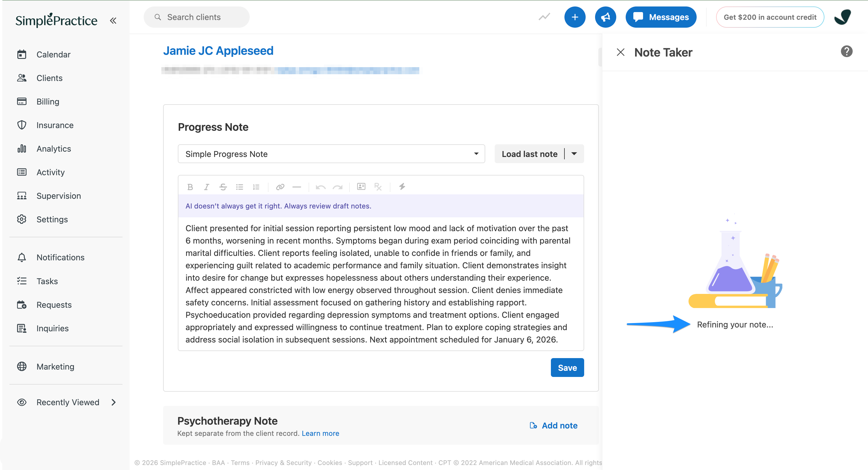Viewport: 868px width, 470px height.
Task: Open the Simple Progress Note template dropdown
Action: 331,154
